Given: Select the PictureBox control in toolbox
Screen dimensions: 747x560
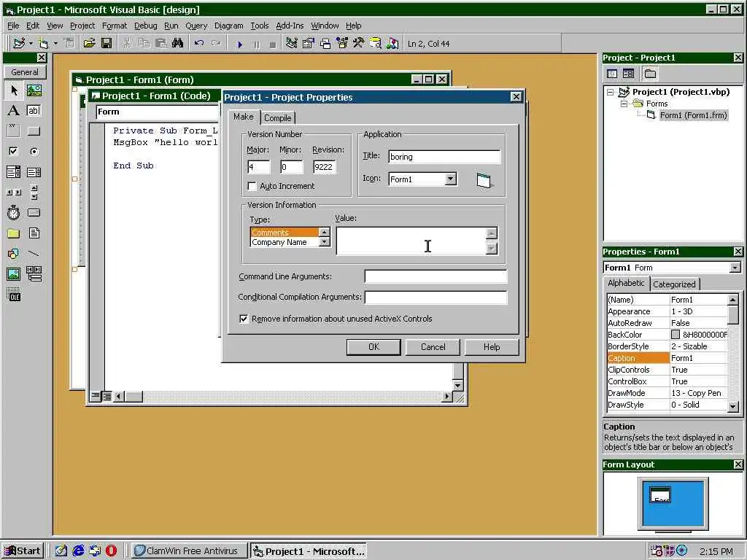Looking at the screenshot, I should [34, 90].
